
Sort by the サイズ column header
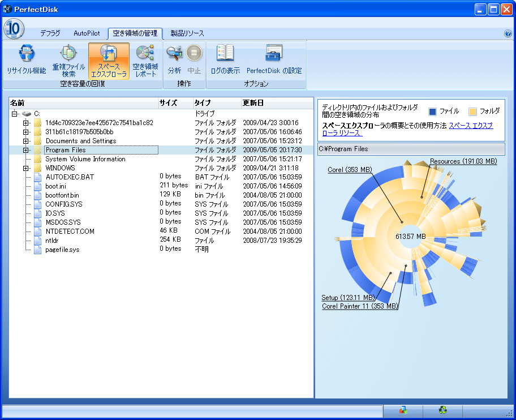(176, 103)
